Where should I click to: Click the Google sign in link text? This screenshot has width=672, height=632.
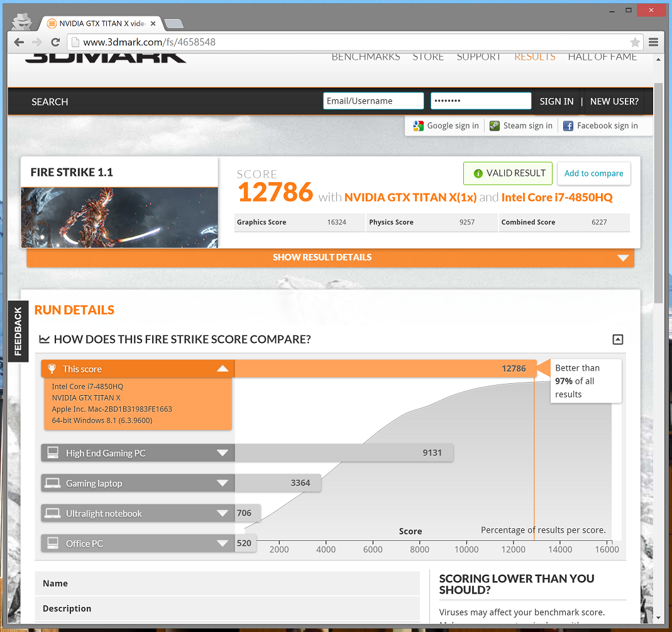453,126
